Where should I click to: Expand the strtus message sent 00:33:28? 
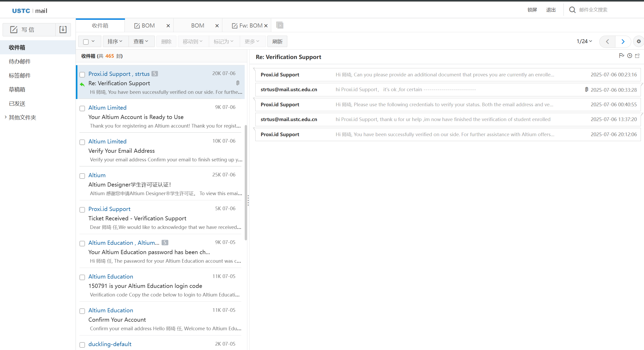coord(448,89)
